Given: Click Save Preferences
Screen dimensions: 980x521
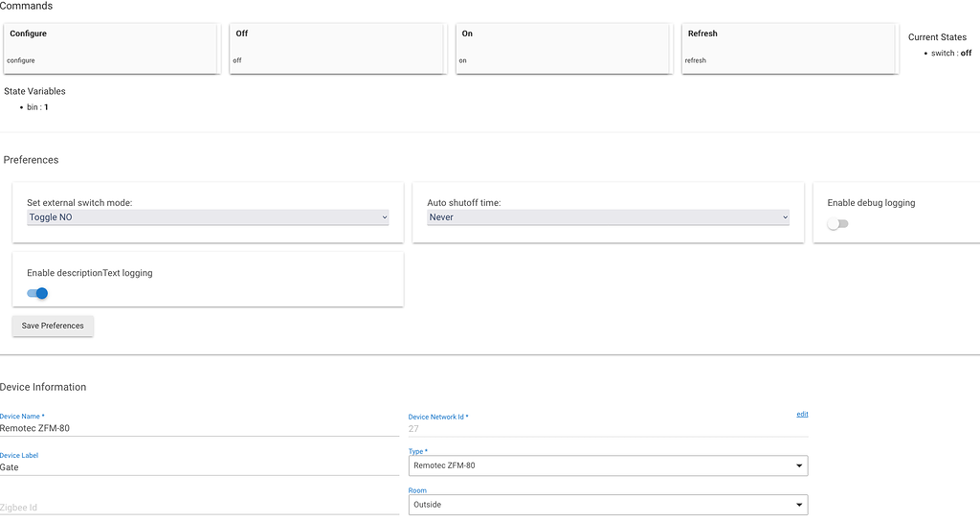Looking at the screenshot, I should (x=53, y=326).
